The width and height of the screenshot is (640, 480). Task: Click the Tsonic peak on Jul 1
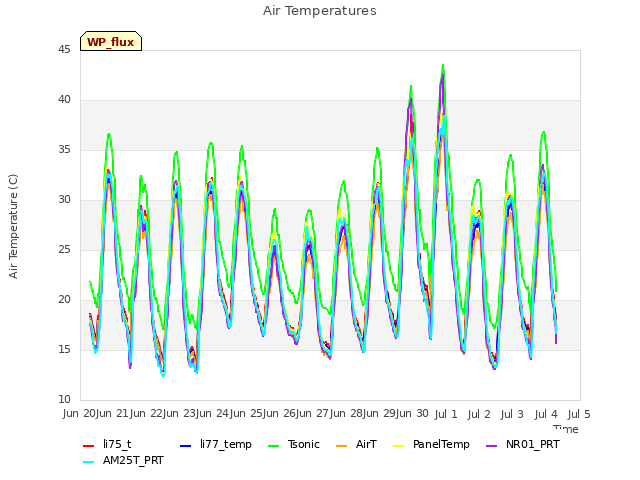coord(443,65)
